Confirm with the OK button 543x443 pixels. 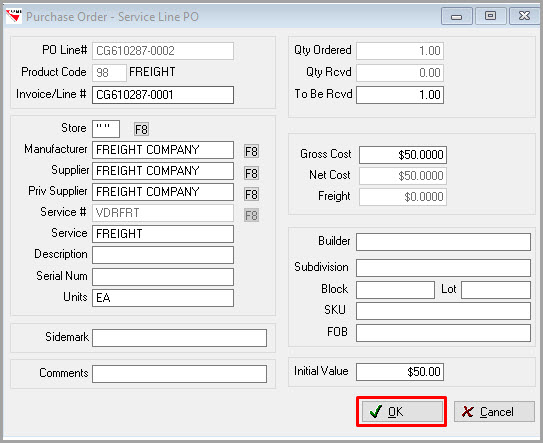point(402,411)
